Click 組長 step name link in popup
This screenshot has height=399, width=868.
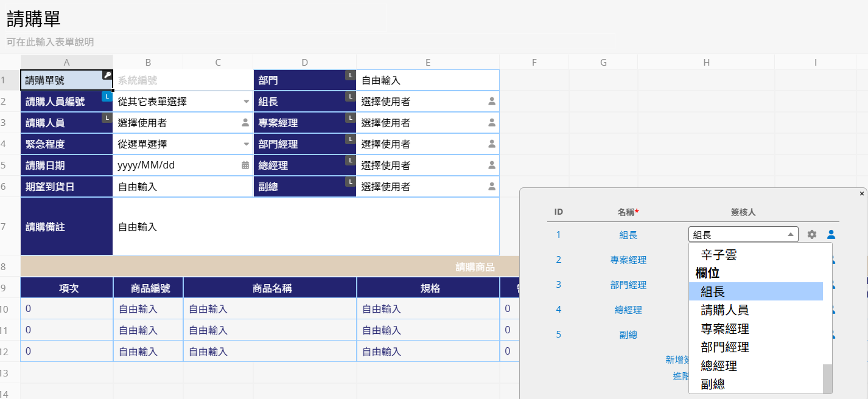point(628,235)
